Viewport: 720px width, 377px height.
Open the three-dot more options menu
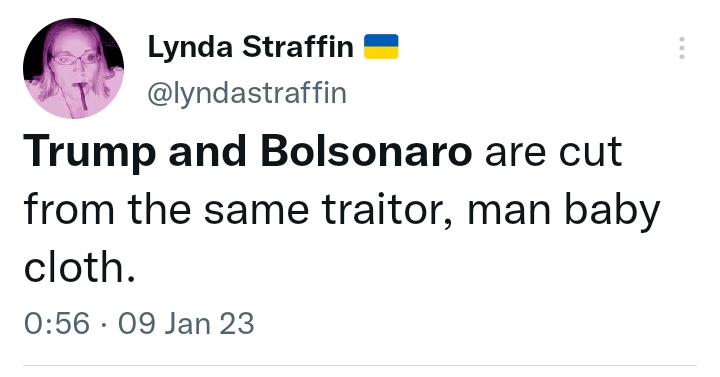pos(682,48)
